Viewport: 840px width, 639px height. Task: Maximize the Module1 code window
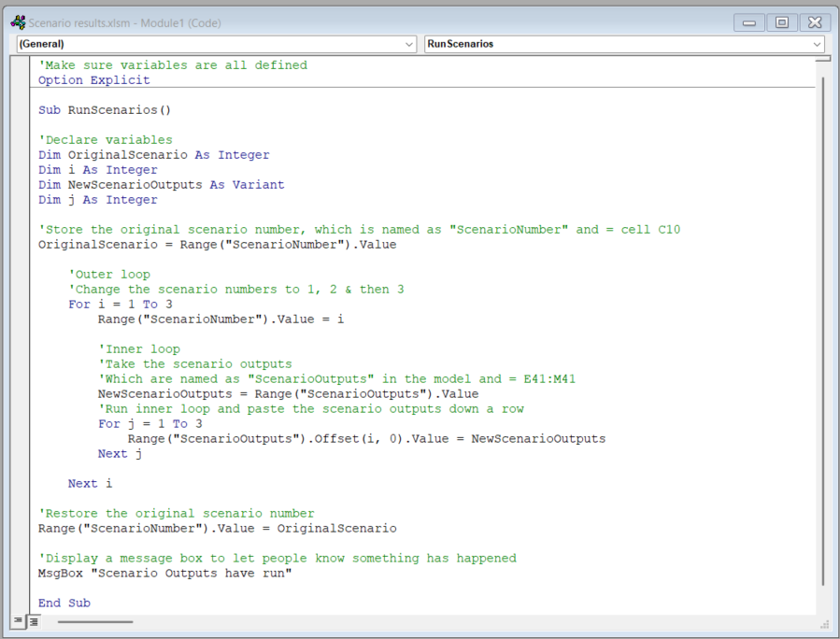point(782,22)
